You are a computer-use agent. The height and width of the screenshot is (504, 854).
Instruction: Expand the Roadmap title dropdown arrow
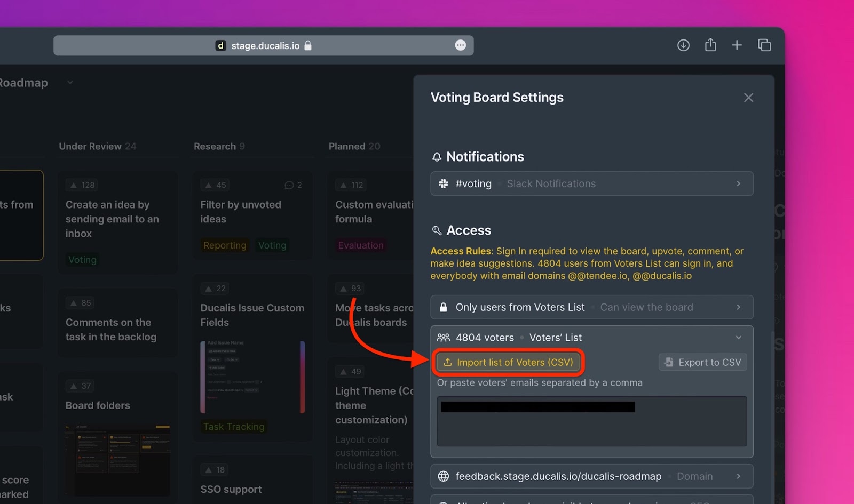pyautogui.click(x=70, y=83)
